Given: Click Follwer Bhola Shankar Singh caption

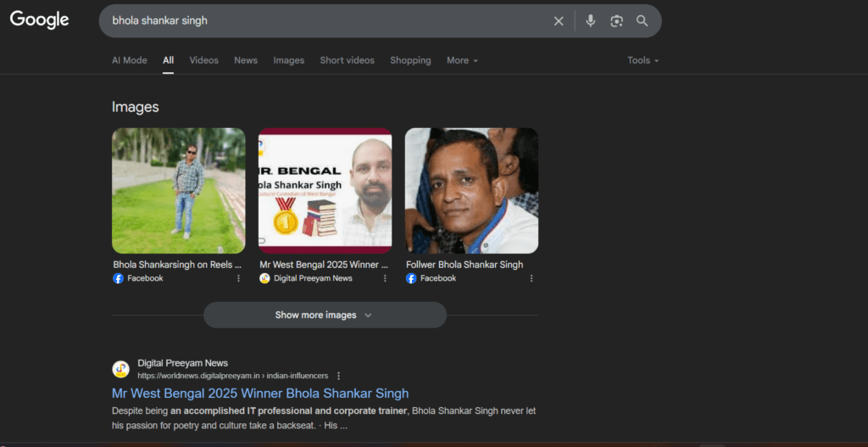Looking at the screenshot, I should [x=465, y=265].
